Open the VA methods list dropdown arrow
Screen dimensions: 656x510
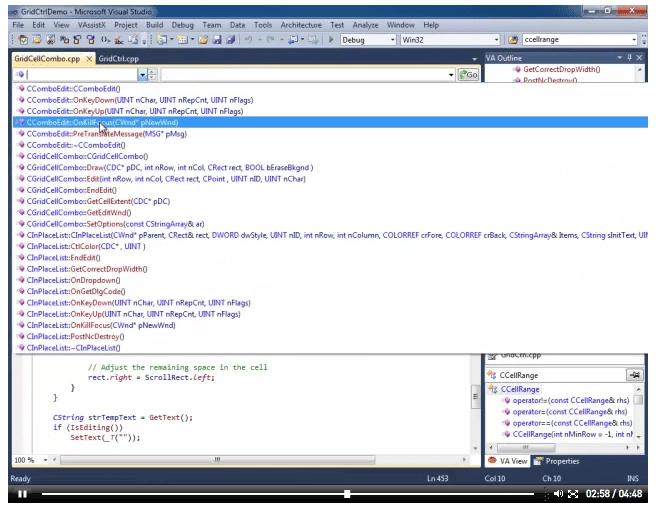click(451, 75)
